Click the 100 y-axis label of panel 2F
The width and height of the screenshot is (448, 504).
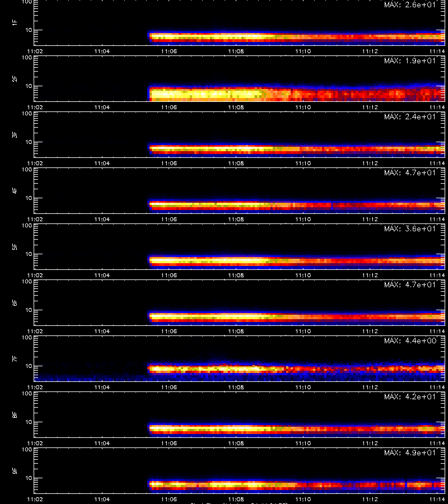click(x=27, y=58)
